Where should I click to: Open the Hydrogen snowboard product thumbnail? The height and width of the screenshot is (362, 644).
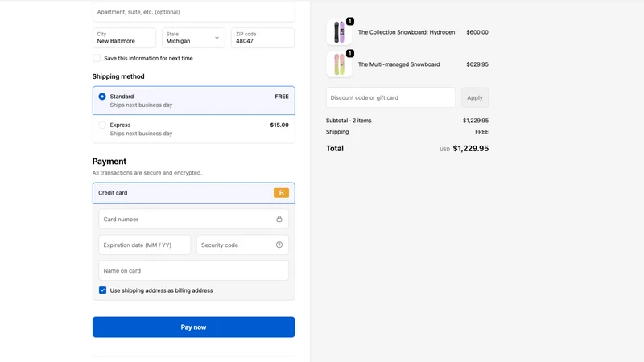pos(339,32)
